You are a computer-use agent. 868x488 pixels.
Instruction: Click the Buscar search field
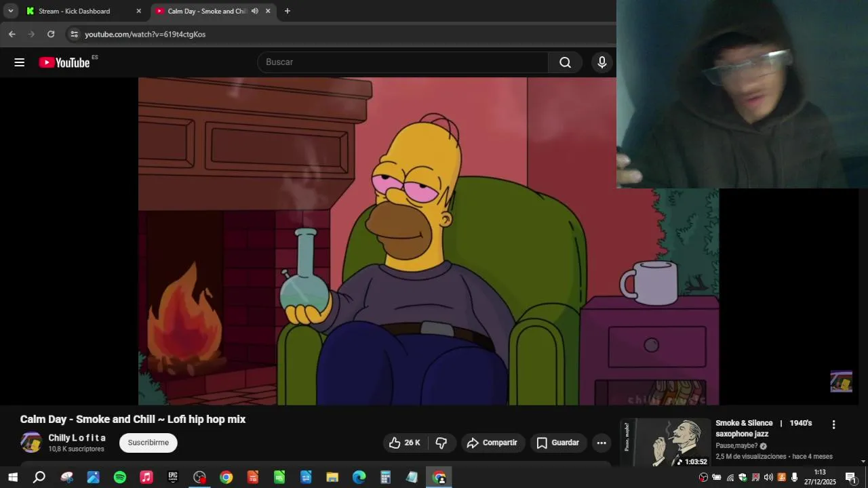tap(403, 62)
